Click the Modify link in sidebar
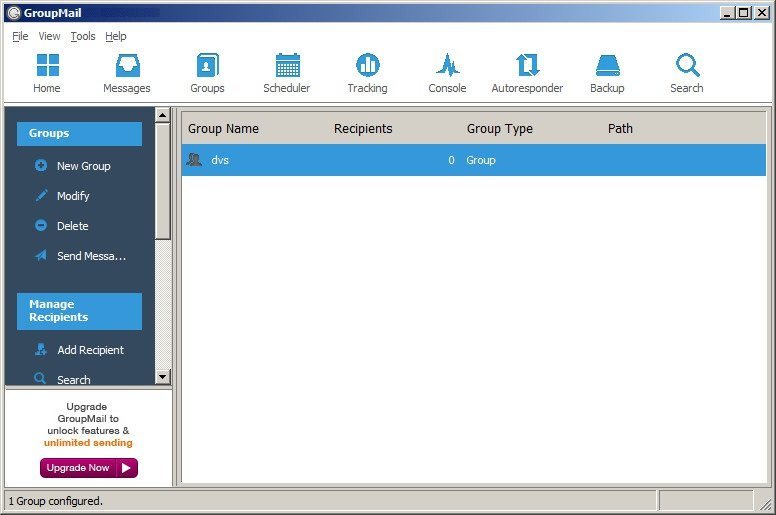The width and height of the screenshot is (776, 515). pyautogui.click(x=73, y=196)
